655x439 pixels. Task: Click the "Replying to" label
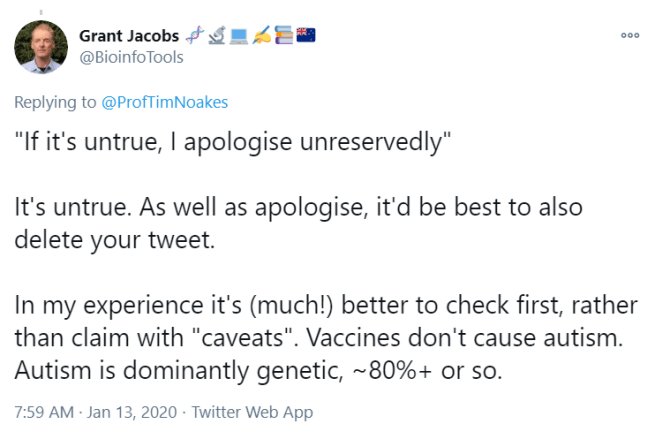(53, 103)
